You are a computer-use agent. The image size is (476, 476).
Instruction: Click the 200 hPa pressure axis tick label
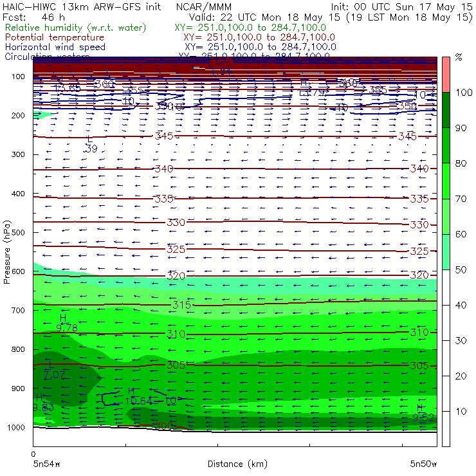pyautogui.click(x=18, y=116)
